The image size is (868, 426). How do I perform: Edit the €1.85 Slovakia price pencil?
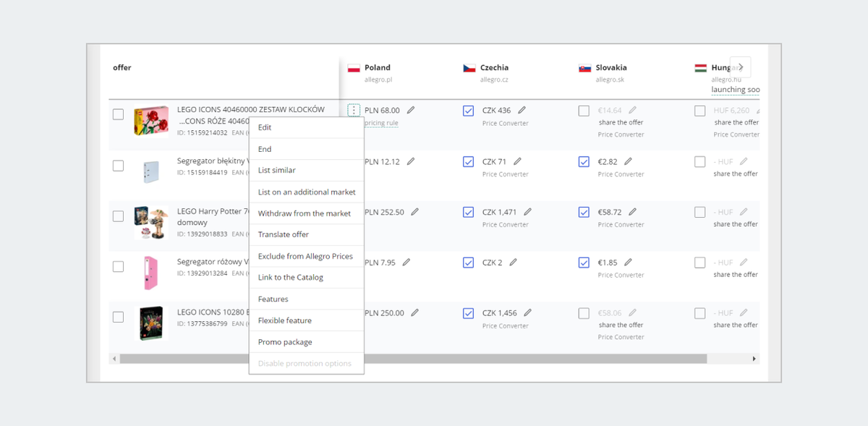(x=629, y=263)
